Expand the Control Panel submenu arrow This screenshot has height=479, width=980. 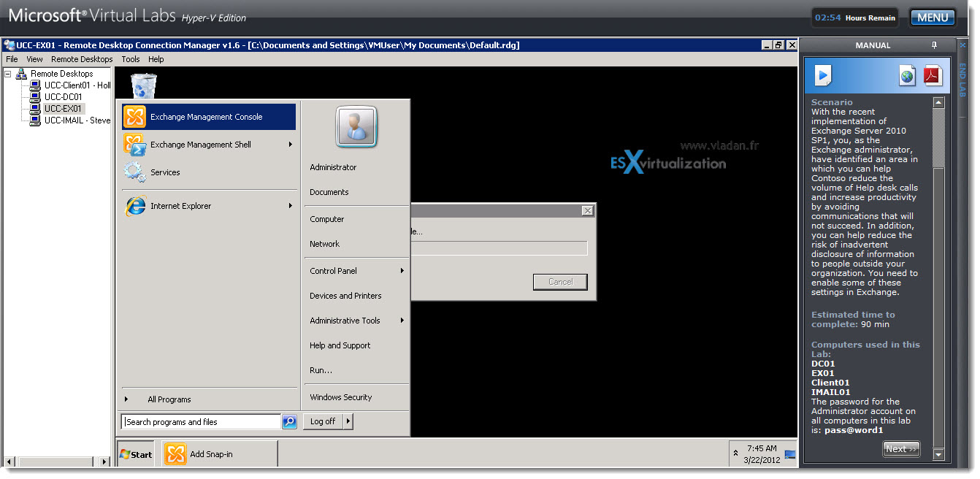coord(402,271)
